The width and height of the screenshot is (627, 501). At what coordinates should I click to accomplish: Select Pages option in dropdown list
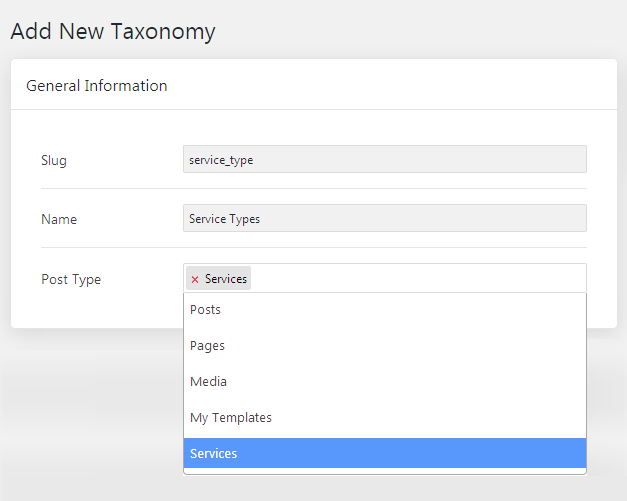pyautogui.click(x=385, y=345)
